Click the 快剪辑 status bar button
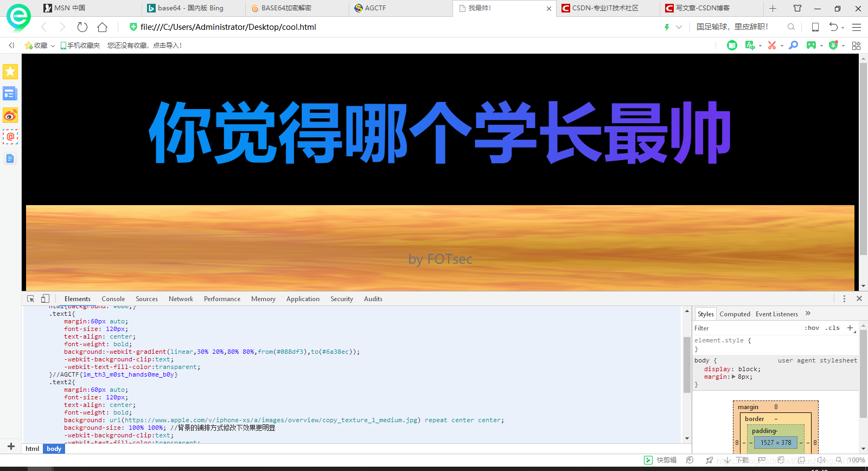The width and height of the screenshot is (868, 471). tap(660, 460)
